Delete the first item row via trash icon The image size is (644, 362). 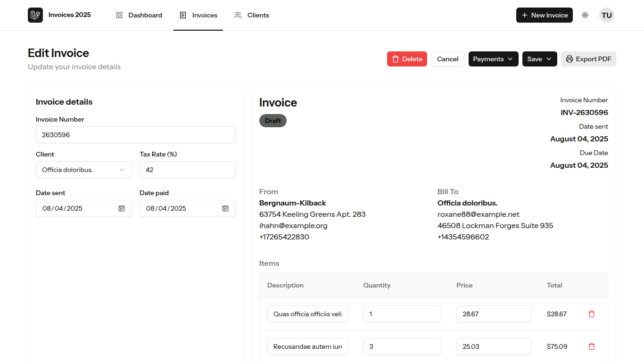pos(592,314)
